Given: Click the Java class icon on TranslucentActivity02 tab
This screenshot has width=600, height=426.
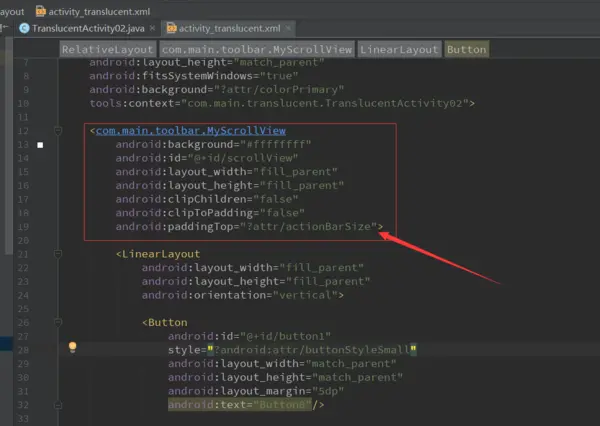Looking at the screenshot, I should pyautogui.click(x=24, y=28).
